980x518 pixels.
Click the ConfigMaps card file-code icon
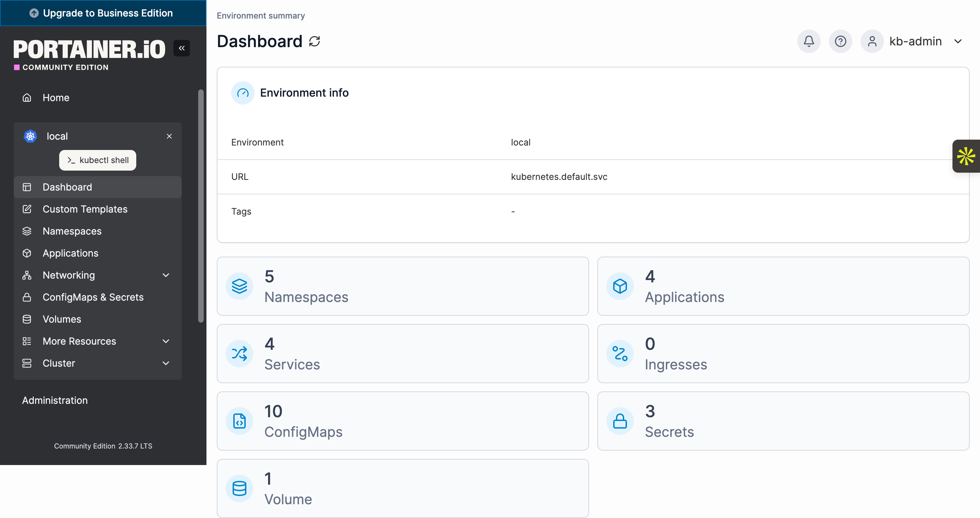click(x=239, y=421)
